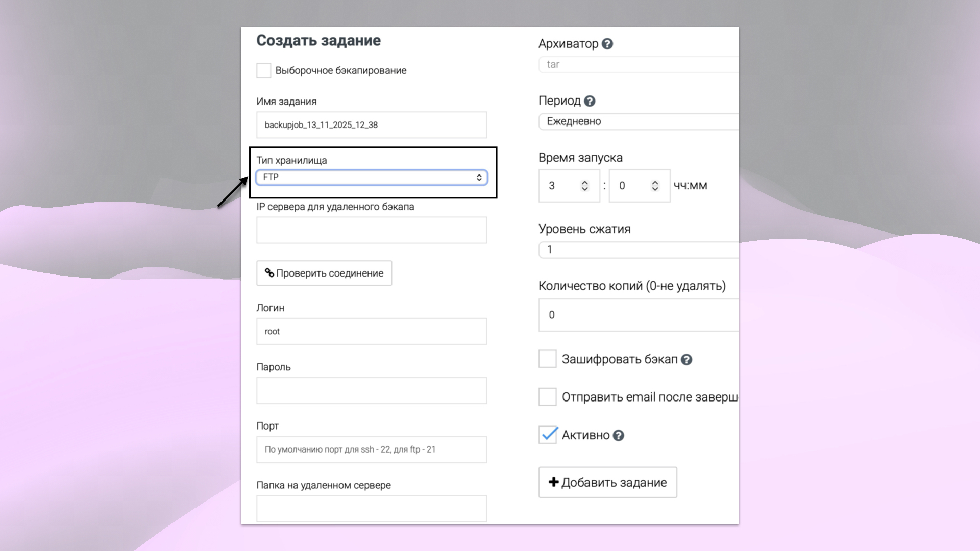The image size is (980, 551).
Task: Click the Добавить задание button
Action: pos(607,482)
